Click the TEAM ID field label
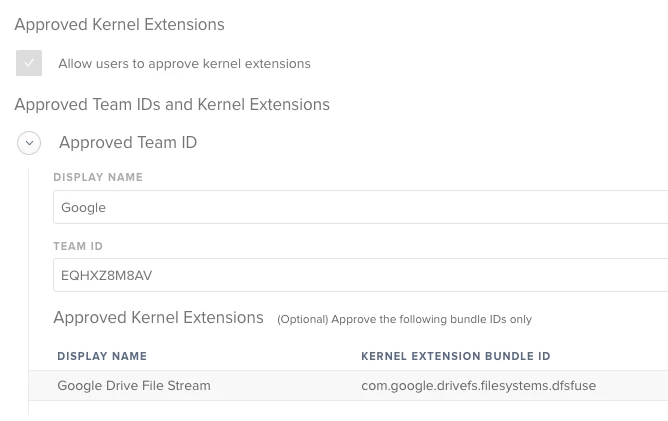Viewport: 668px width, 421px height. pos(78,246)
